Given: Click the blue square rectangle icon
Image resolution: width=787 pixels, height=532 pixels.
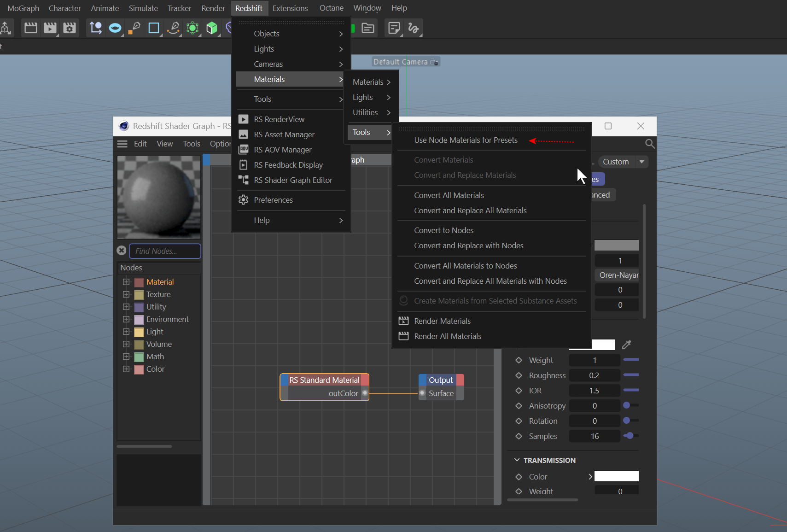Looking at the screenshot, I should [154, 28].
